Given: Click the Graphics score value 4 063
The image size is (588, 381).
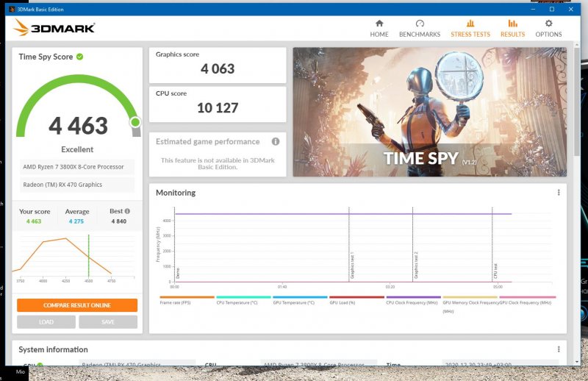Looking at the screenshot, I should coord(218,68).
